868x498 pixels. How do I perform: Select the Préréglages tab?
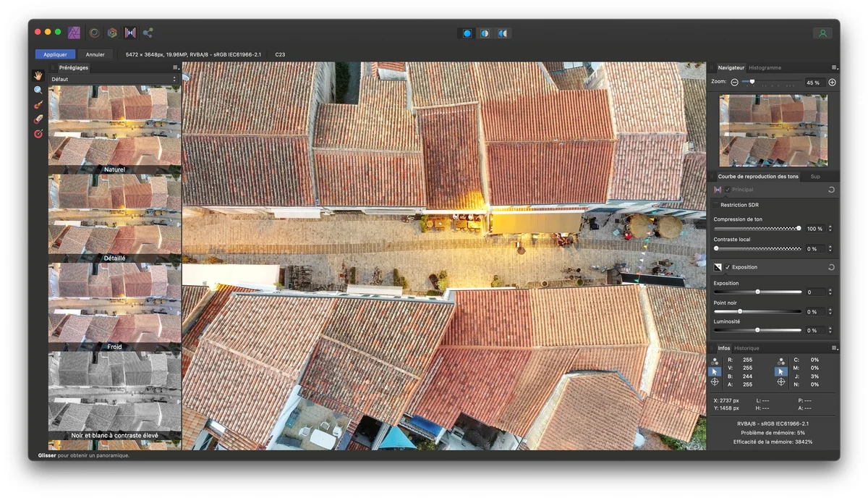pos(74,67)
